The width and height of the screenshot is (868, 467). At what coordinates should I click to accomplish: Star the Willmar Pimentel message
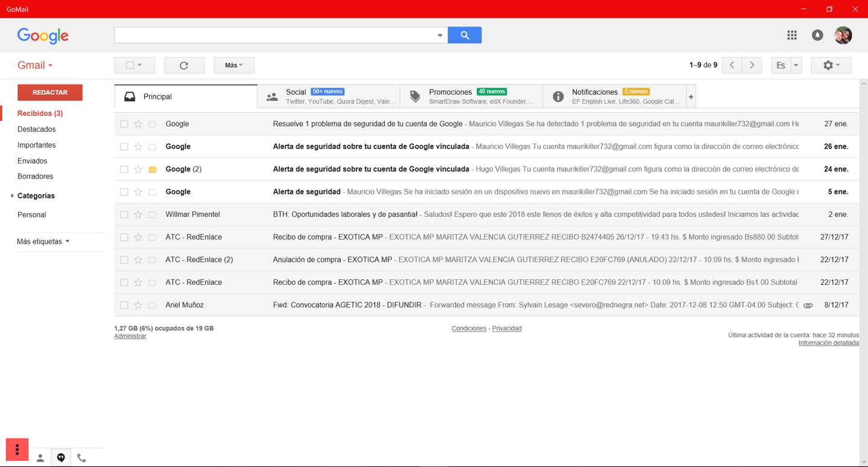click(138, 214)
